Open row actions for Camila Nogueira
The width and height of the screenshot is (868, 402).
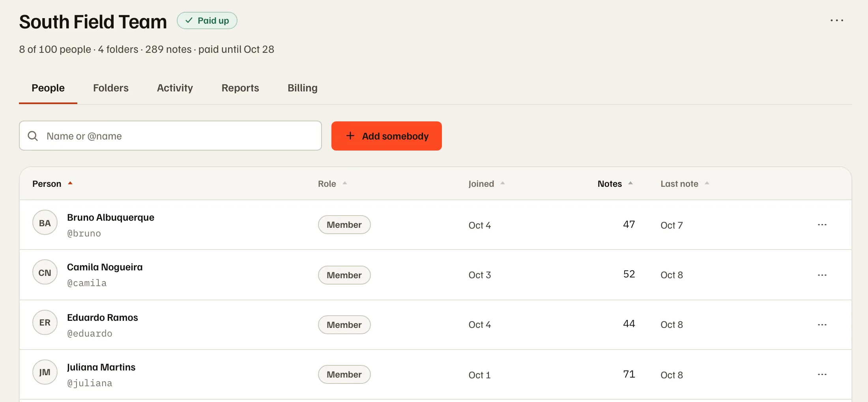822,275
